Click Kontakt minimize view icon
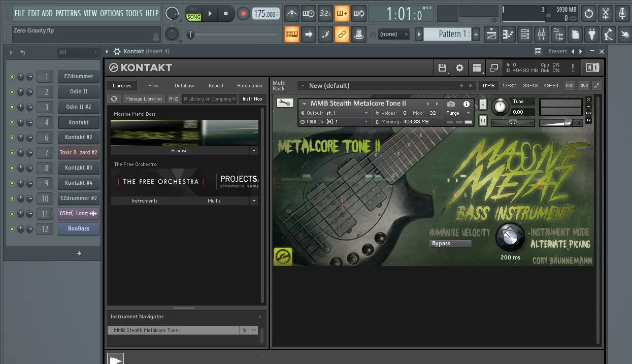Viewport: 632px width, 364px height. pos(493,68)
